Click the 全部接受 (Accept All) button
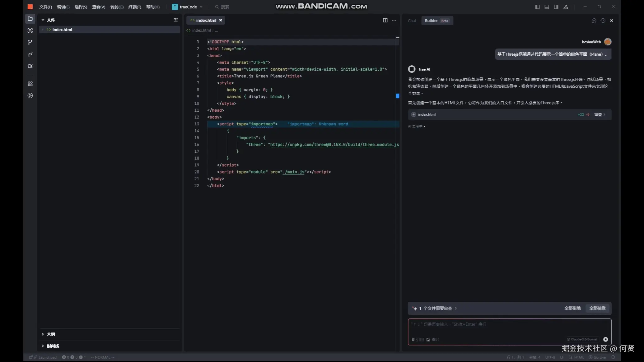This screenshot has height=362, width=644. [597, 308]
